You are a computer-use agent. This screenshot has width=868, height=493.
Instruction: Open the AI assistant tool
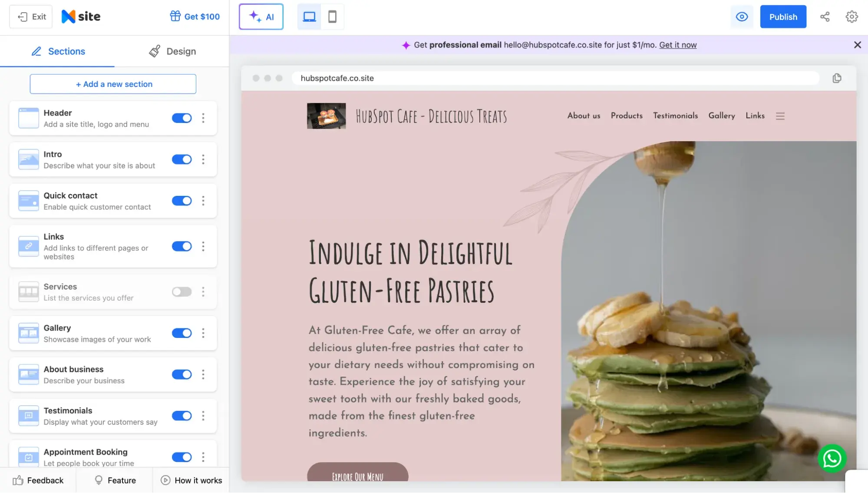(261, 17)
